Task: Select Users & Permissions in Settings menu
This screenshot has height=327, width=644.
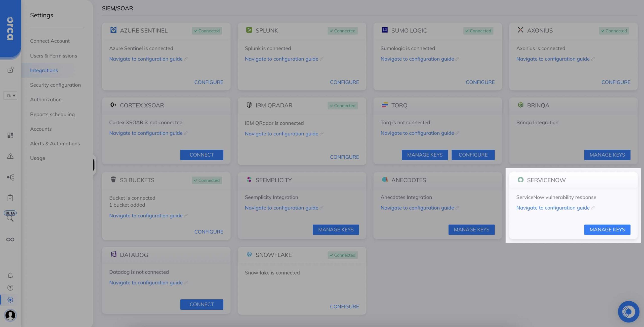Action: 54,56
